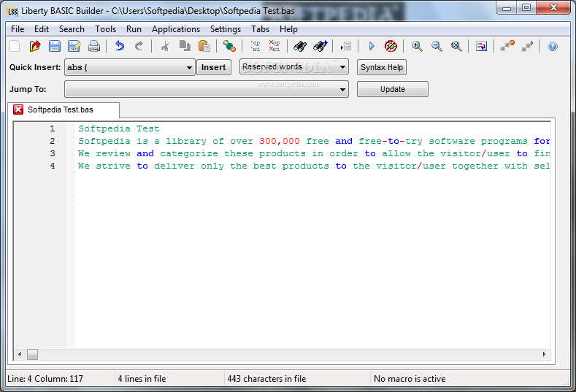This screenshot has width=576, height=392.
Task: Create a new file with the blank page icon
Action: coord(15,46)
